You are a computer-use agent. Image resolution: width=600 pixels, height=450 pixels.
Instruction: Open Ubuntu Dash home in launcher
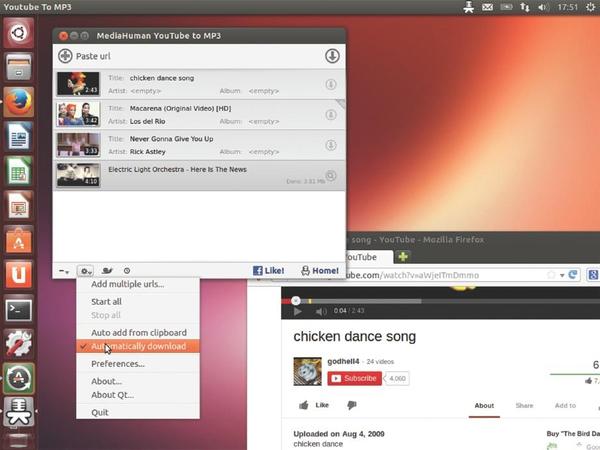click(x=18, y=33)
